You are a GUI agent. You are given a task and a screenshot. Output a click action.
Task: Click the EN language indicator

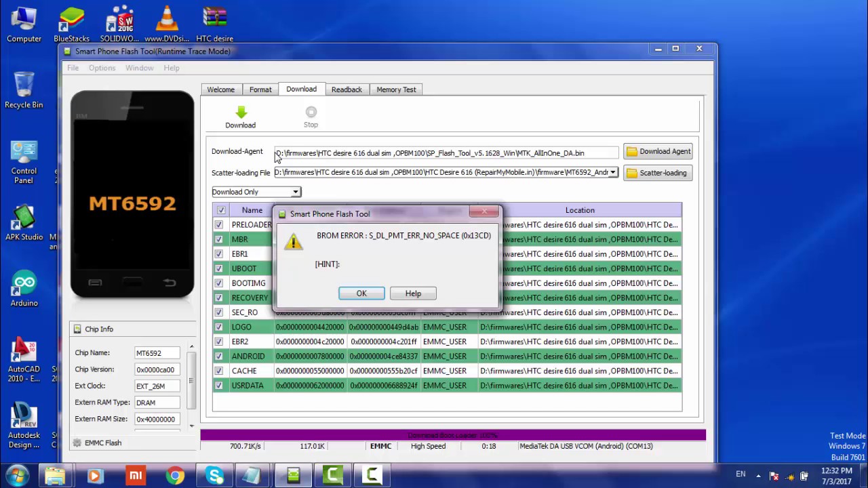(741, 474)
